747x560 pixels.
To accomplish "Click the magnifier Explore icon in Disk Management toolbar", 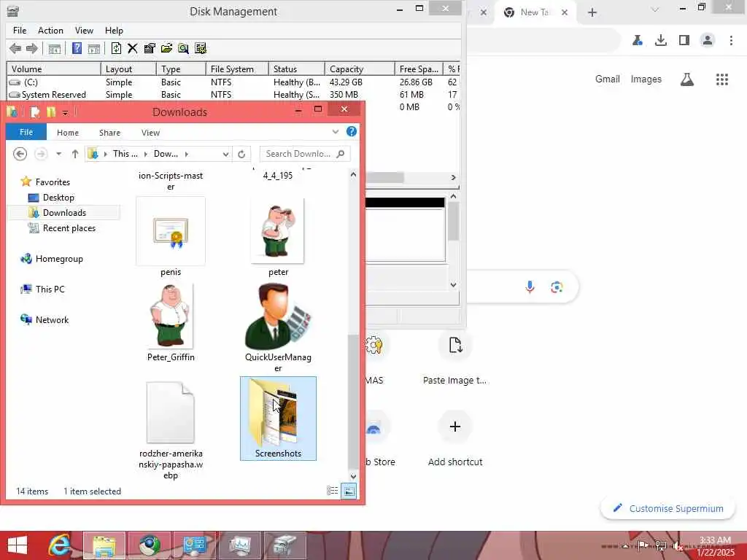I will pyautogui.click(x=183, y=48).
